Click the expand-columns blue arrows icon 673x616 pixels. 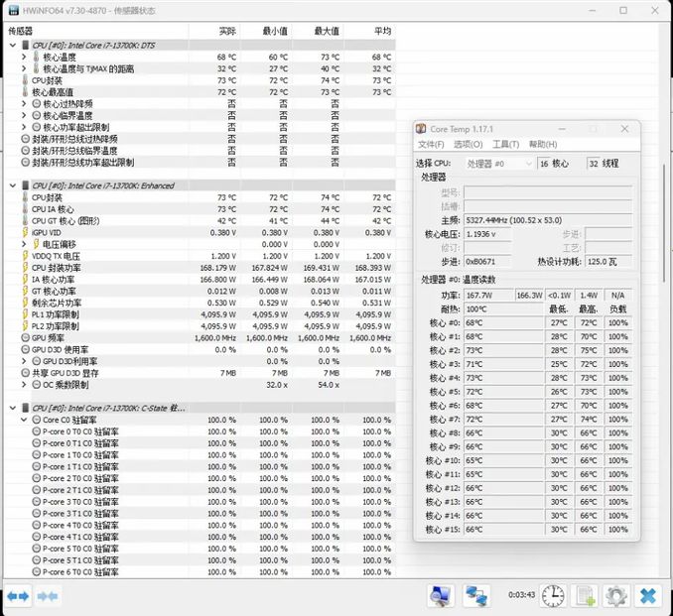(18, 596)
